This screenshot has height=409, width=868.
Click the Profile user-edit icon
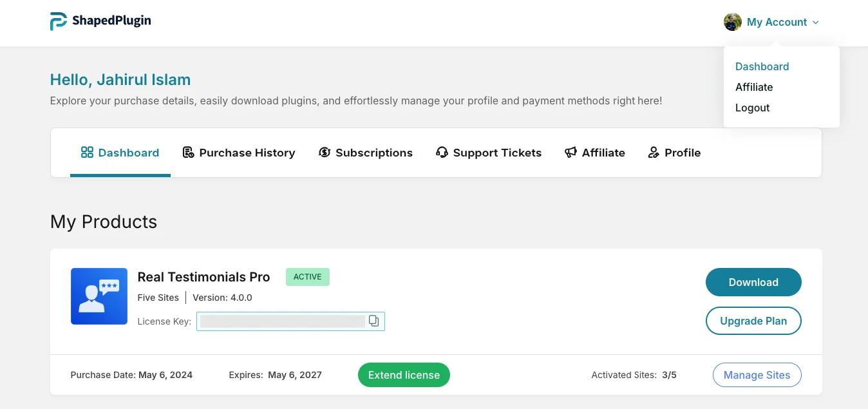(654, 153)
